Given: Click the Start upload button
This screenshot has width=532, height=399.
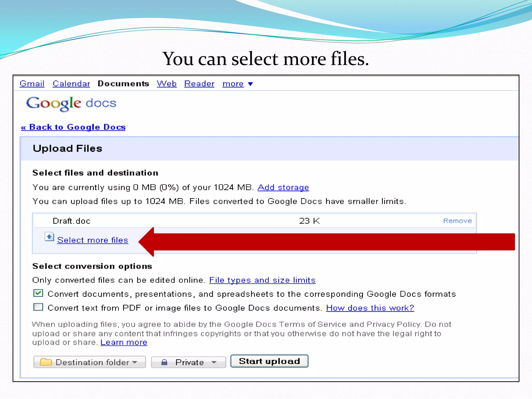Looking at the screenshot, I should [x=269, y=361].
